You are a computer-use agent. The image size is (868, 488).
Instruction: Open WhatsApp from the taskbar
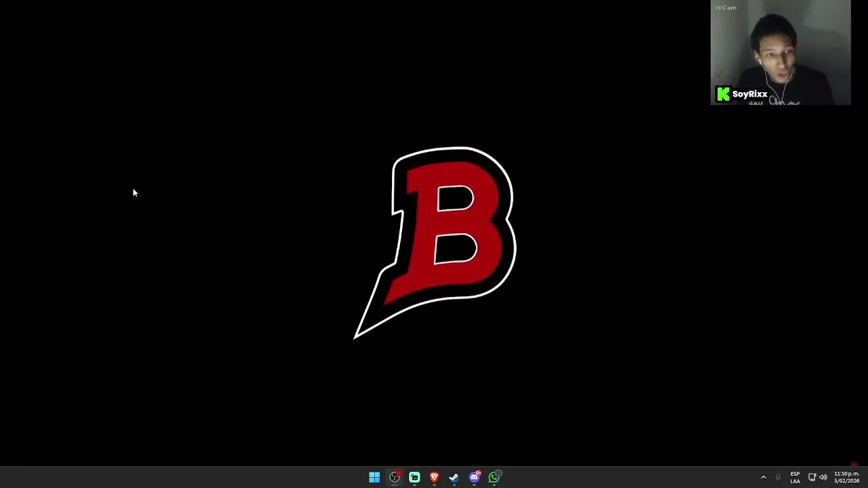pos(494,477)
